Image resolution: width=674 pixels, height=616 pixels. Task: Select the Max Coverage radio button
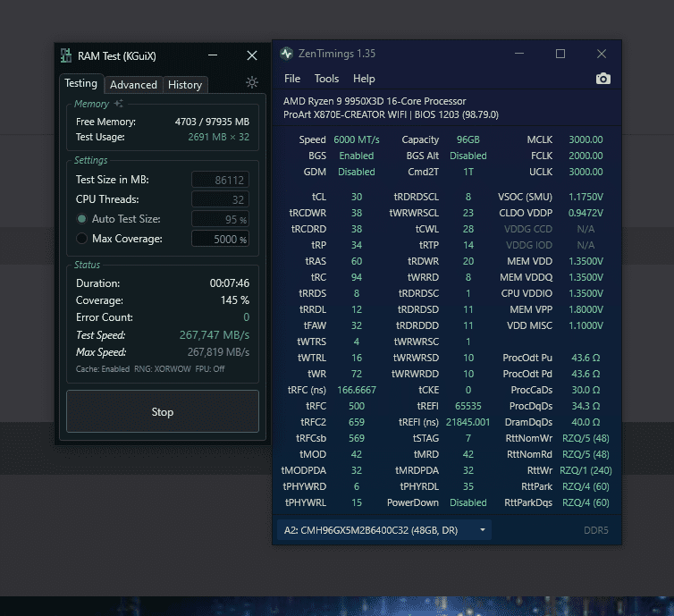[81, 238]
